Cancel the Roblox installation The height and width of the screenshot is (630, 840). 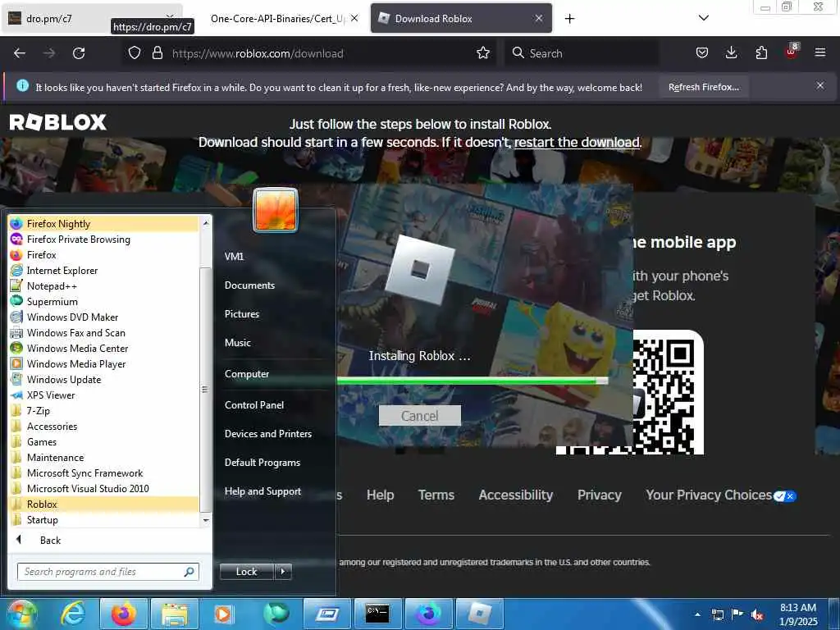point(419,416)
